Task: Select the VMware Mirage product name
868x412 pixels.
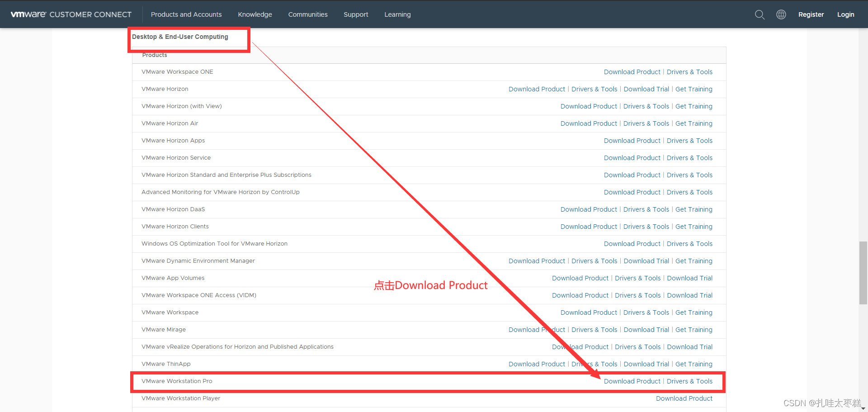Action: pos(164,330)
